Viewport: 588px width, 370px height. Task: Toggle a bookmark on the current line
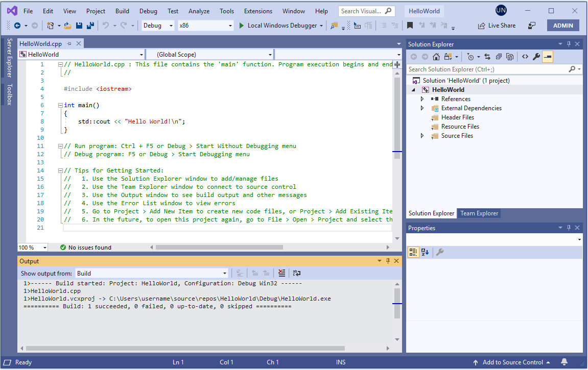(x=410, y=24)
